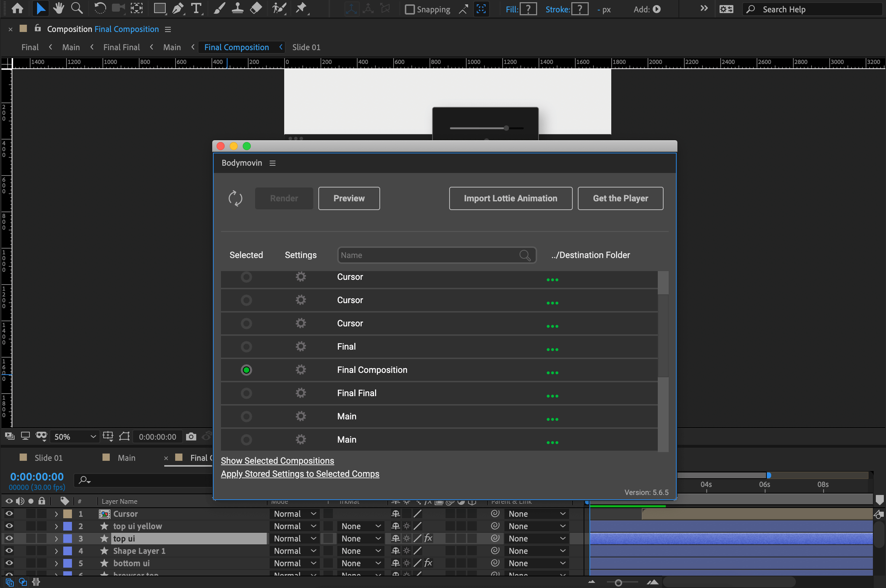The height and width of the screenshot is (588, 886).
Task: Take snapshot with camera icon
Action: (191, 436)
